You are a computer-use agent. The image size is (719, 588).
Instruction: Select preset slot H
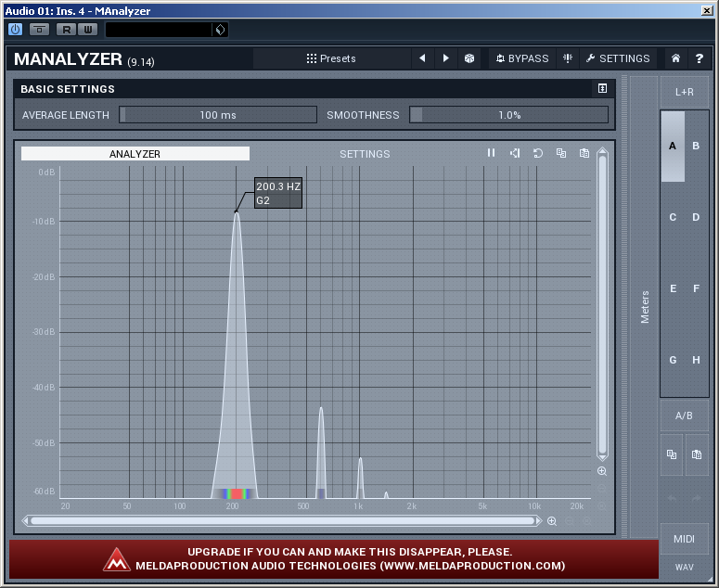click(696, 360)
